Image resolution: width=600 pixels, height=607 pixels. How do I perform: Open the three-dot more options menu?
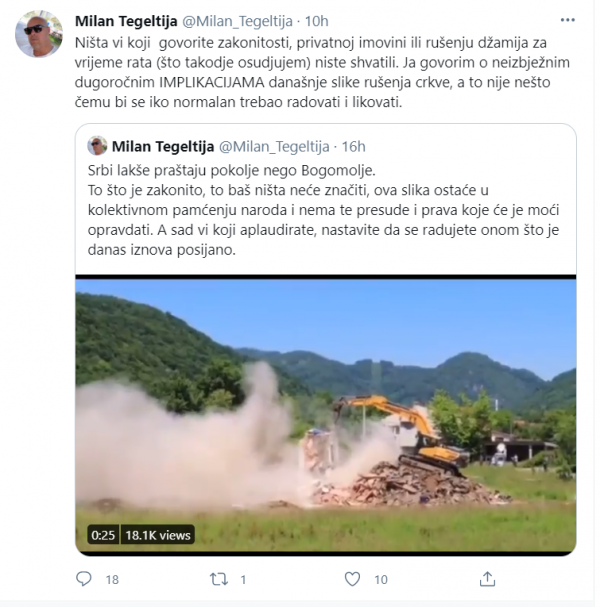tap(567, 20)
